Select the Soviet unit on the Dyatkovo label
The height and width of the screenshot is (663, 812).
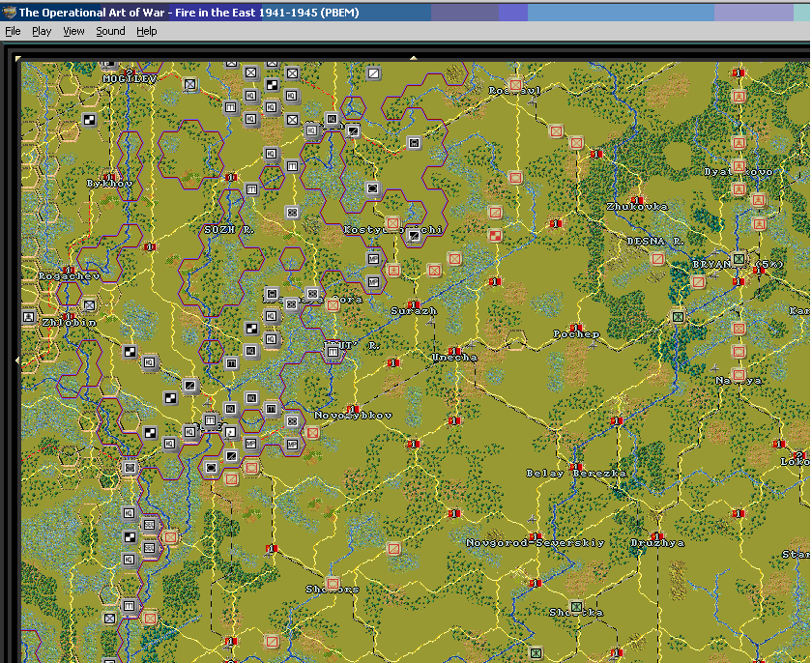tap(739, 166)
